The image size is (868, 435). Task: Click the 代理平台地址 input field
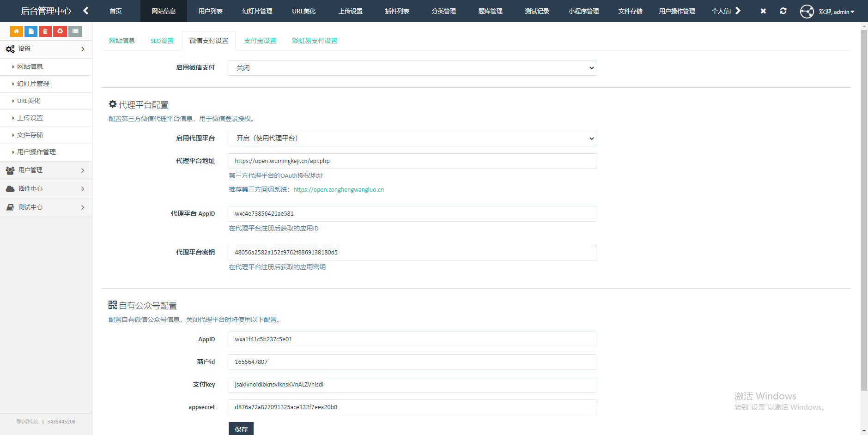click(413, 161)
